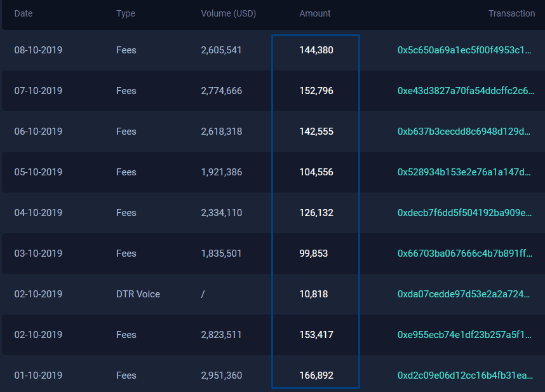
Task: Click volume 2,618,318
Action: pos(222,132)
